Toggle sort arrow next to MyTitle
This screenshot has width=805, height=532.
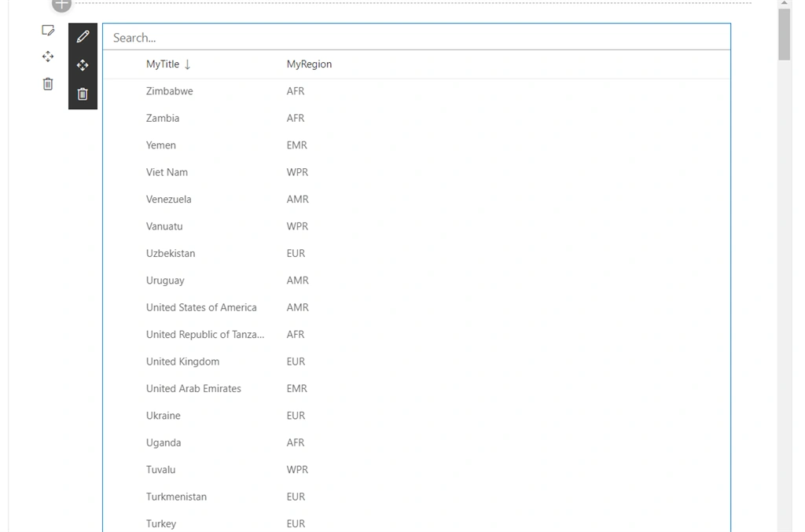[x=187, y=64]
